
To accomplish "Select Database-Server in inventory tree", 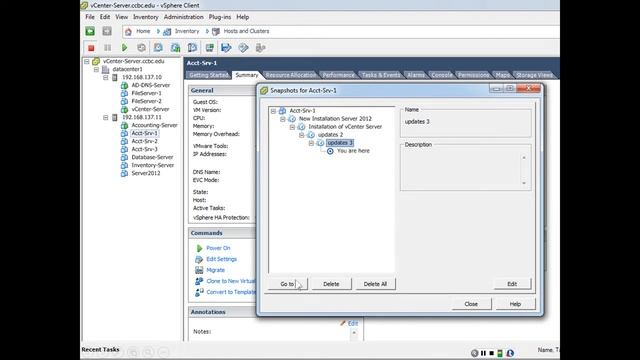I will pos(152,157).
